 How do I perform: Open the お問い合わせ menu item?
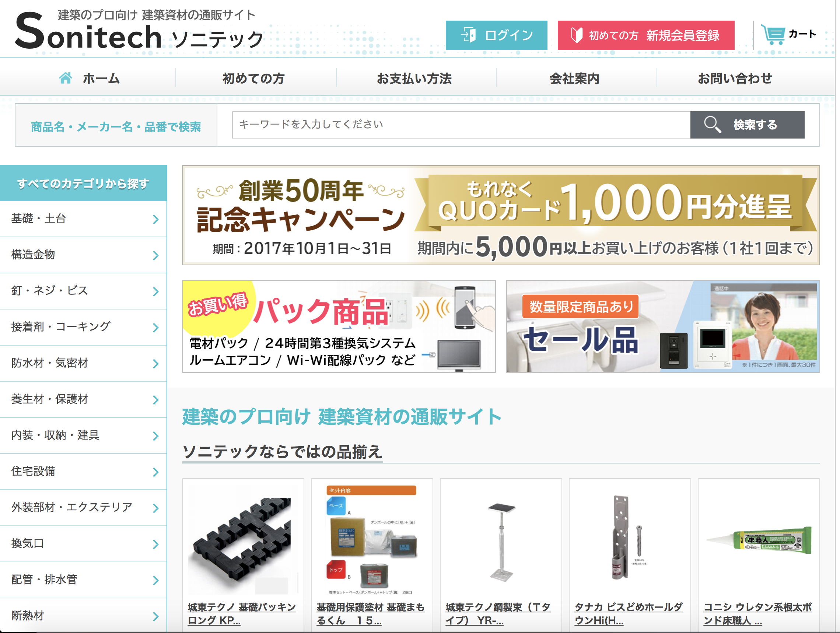pyautogui.click(x=735, y=78)
